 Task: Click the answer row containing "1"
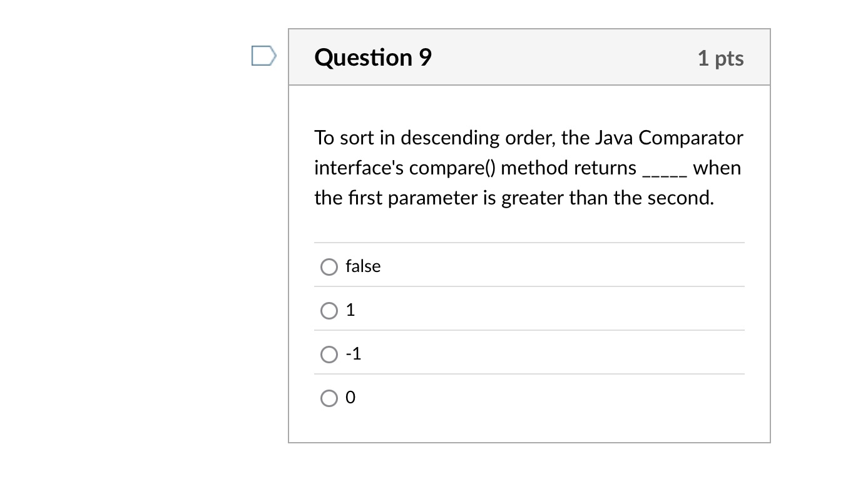(529, 310)
